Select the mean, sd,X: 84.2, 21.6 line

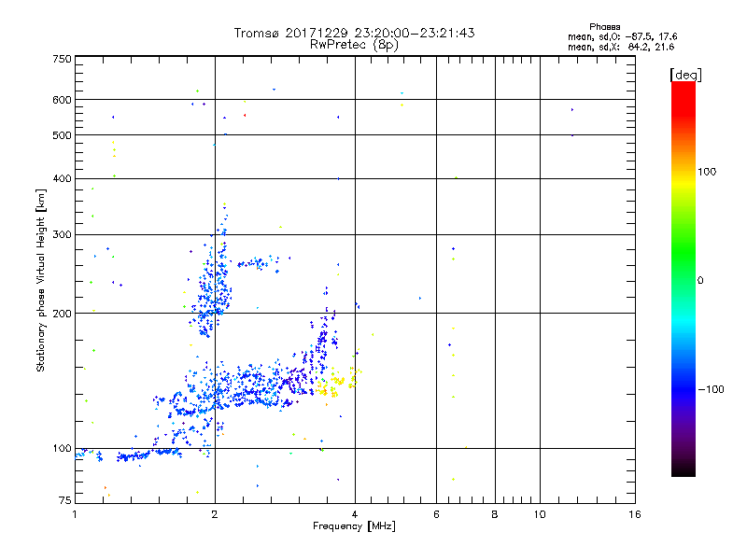click(621, 47)
